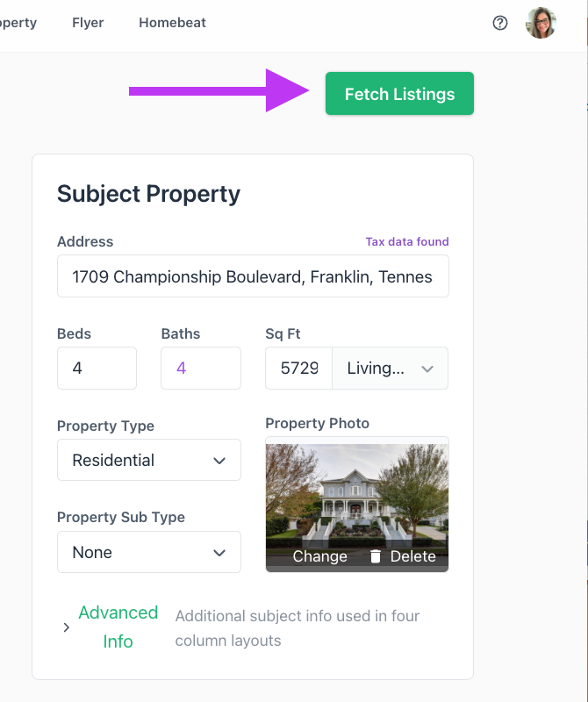
Task: Open the partially visible Property tab
Action: coord(18,23)
